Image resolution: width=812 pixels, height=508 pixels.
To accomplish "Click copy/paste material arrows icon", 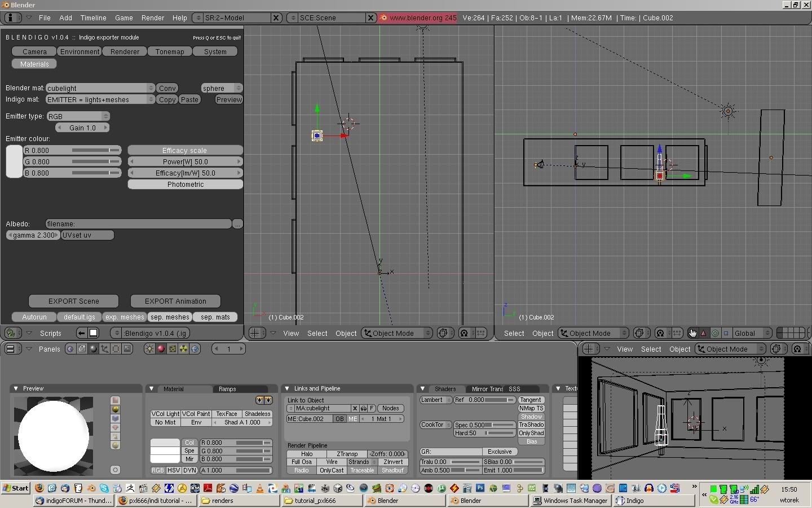I will click(x=264, y=400).
